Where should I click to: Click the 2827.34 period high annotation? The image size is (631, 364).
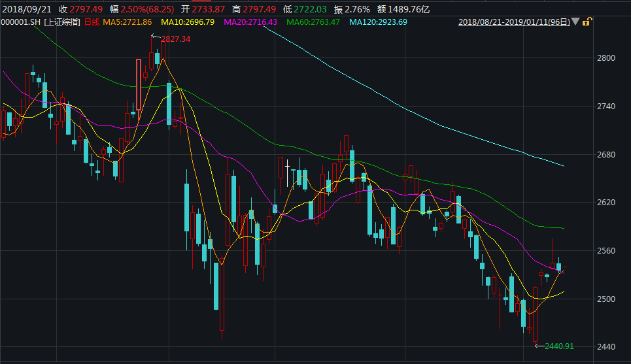pyautogui.click(x=176, y=39)
